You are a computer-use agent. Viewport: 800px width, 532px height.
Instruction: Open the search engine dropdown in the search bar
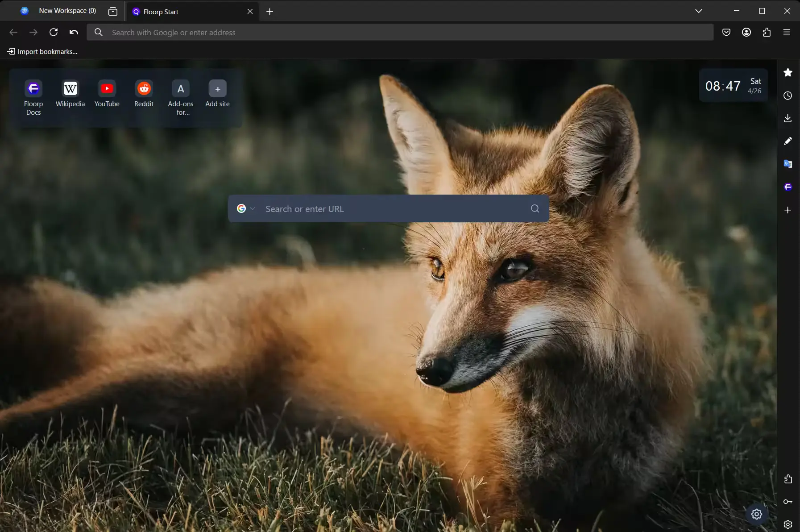click(x=246, y=208)
